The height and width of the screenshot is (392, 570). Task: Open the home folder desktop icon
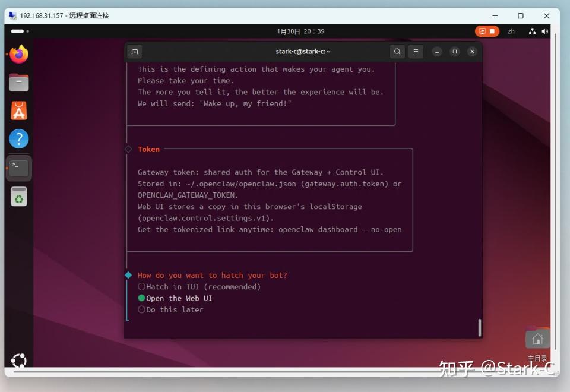(x=537, y=339)
